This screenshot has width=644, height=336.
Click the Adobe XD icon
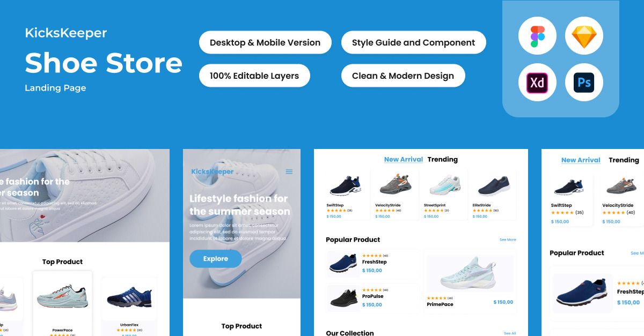537,83
